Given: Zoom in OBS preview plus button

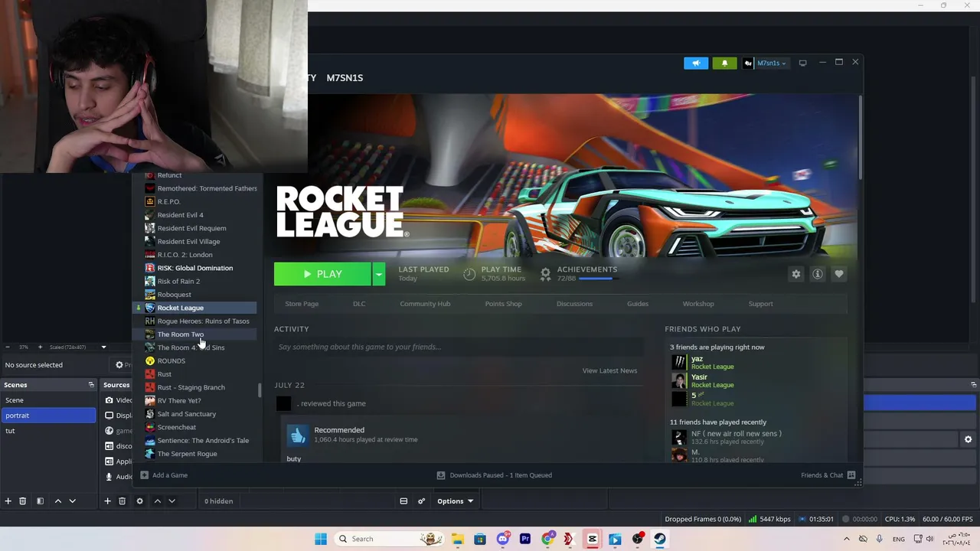Looking at the screenshot, I should pos(40,347).
